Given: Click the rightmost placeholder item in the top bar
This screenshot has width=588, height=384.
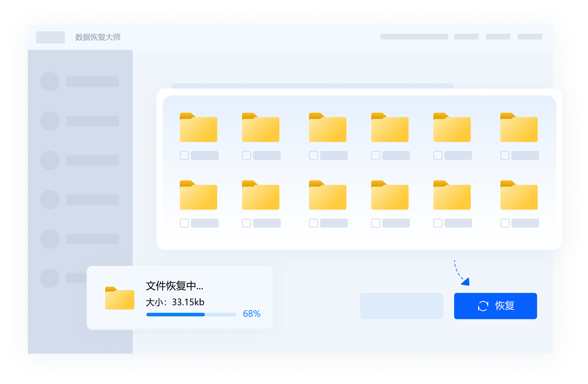Looking at the screenshot, I should pos(530,37).
